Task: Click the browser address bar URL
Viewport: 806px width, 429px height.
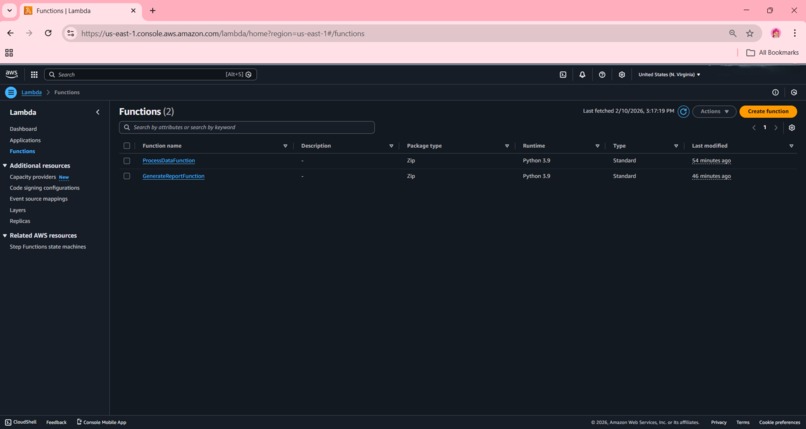Action: 223,33
